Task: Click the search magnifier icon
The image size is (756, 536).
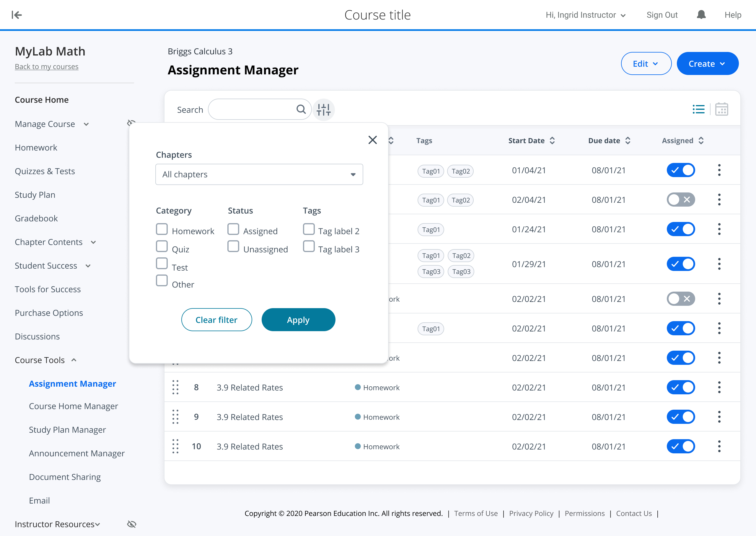Action: [x=301, y=109]
